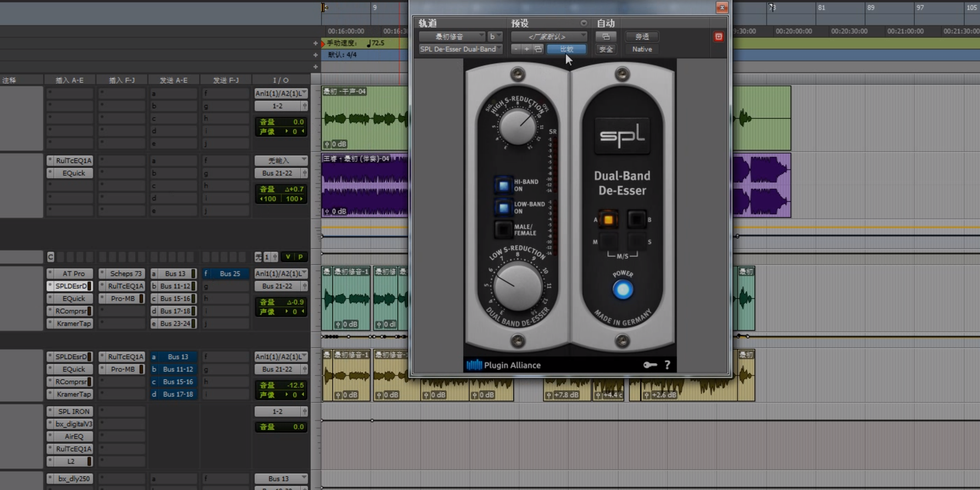Expand the factory default preset dropdown
The image size is (980, 490).
pyautogui.click(x=549, y=37)
